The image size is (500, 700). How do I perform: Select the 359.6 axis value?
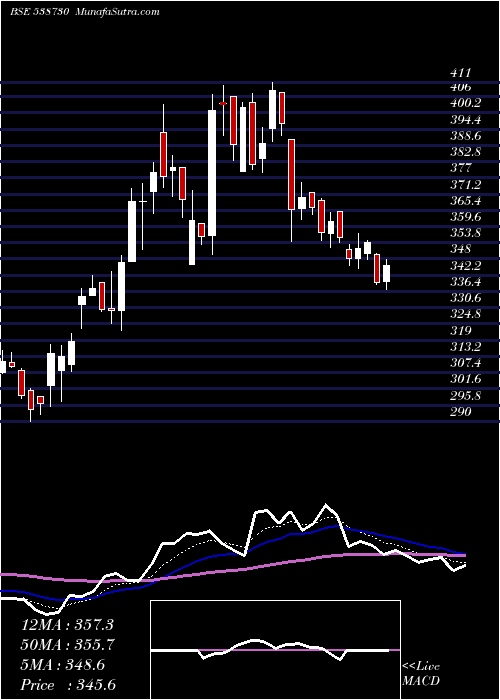(466, 217)
